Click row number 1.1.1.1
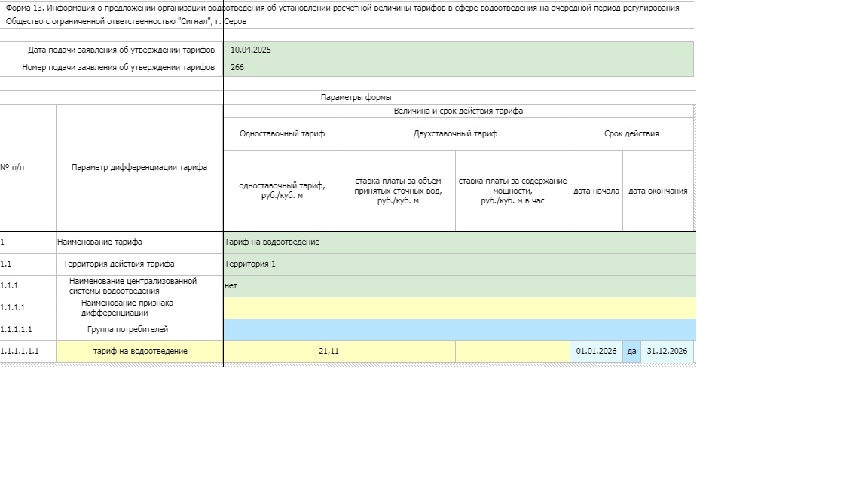This screenshot has width=868, height=488. click(x=12, y=307)
